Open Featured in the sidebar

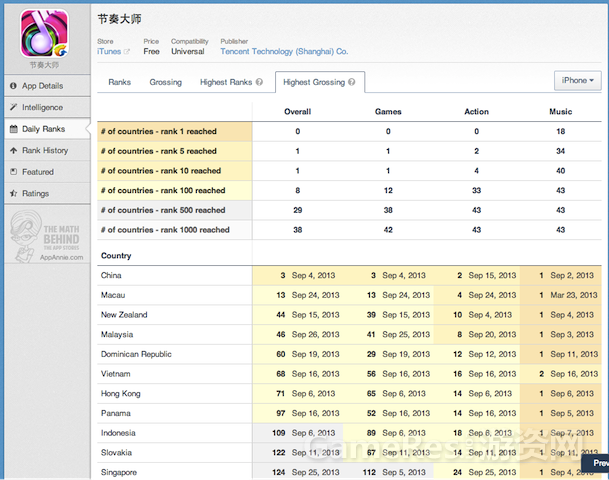[47, 172]
